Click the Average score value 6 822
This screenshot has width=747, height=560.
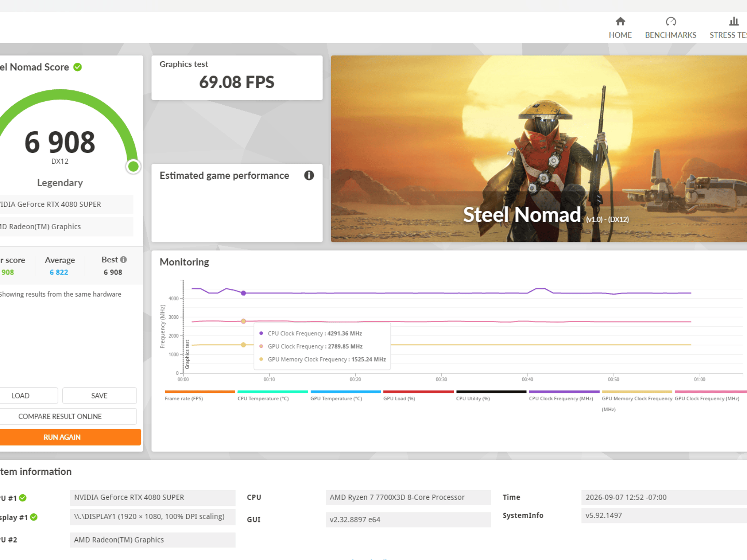59,272
